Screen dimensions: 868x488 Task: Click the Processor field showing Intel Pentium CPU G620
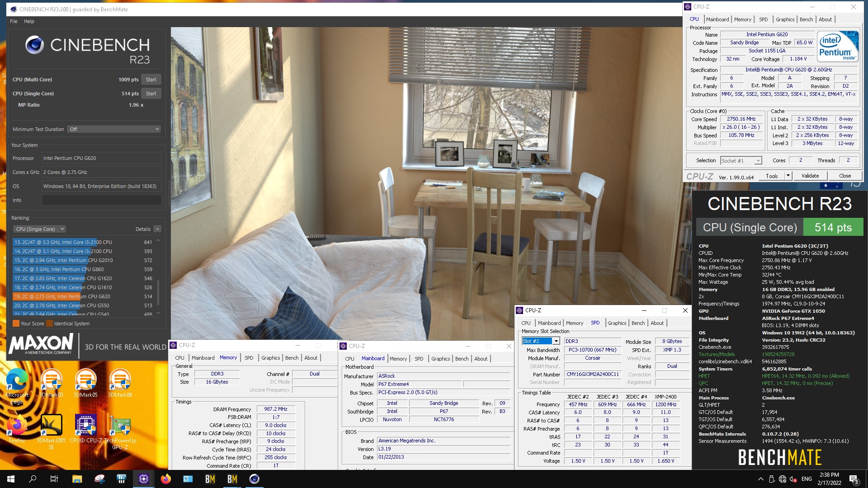tap(102, 158)
